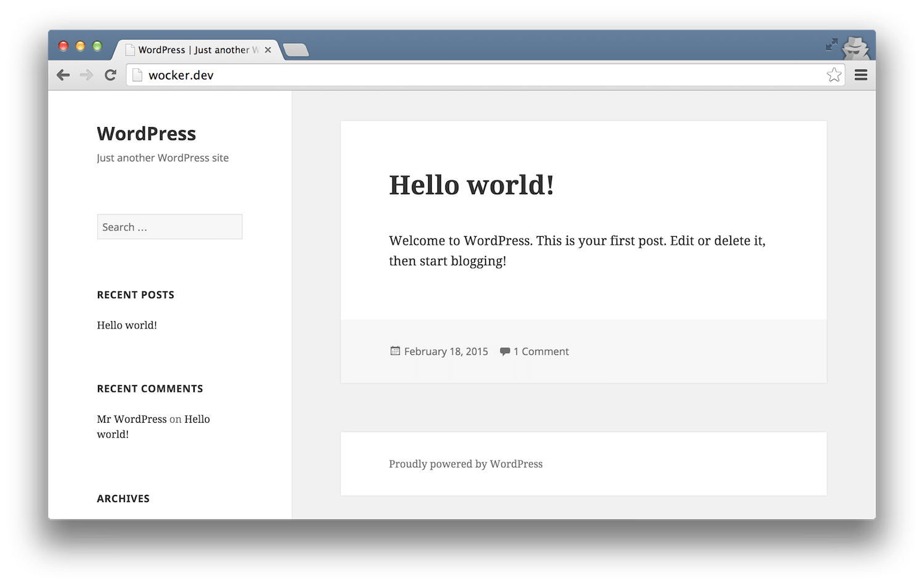This screenshot has width=924, height=586.
Task: Reload the wocker.dev page
Action: (x=110, y=75)
